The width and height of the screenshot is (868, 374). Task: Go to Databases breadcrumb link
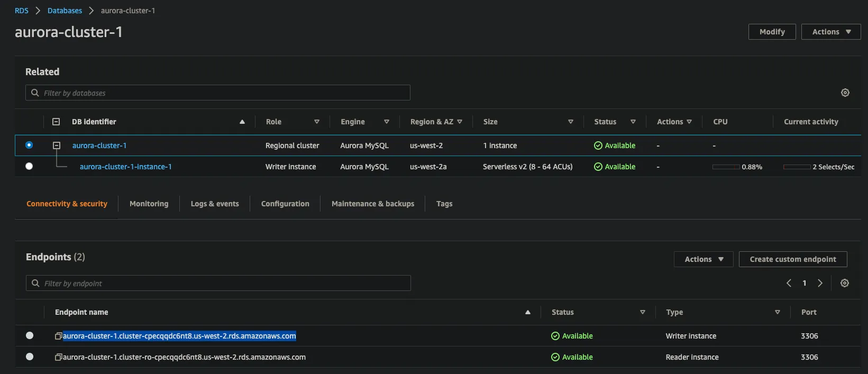[x=65, y=11]
